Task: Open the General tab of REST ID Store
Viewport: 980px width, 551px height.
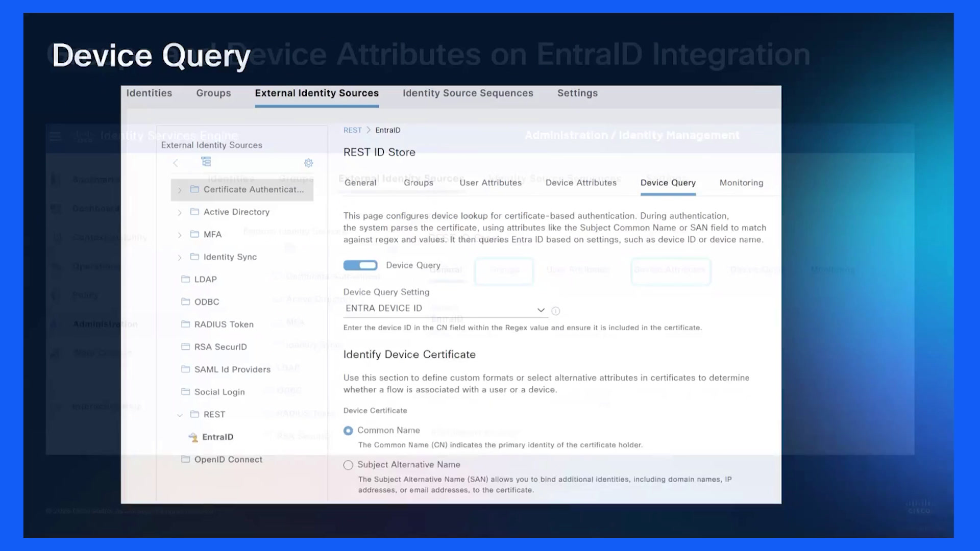Action: click(360, 183)
